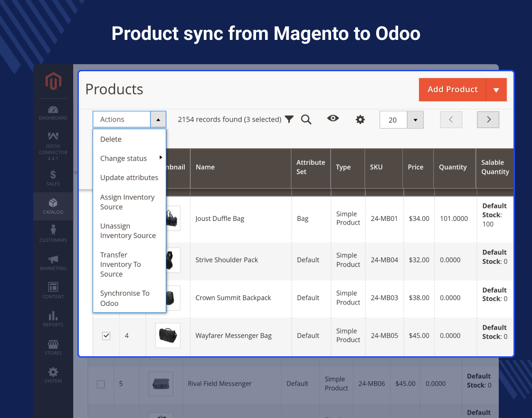
Task: Open the Catalog sidebar section
Action: (x=53, y=206)
